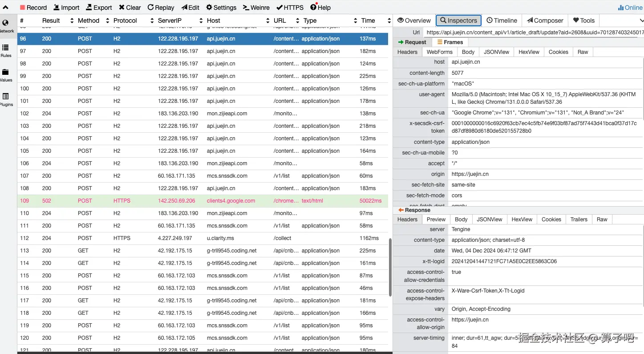Image resolution: width=644 pixels, height=354 pixels.
Task: Select the Network sidebar icon
Action: click(x=6, y=26)
